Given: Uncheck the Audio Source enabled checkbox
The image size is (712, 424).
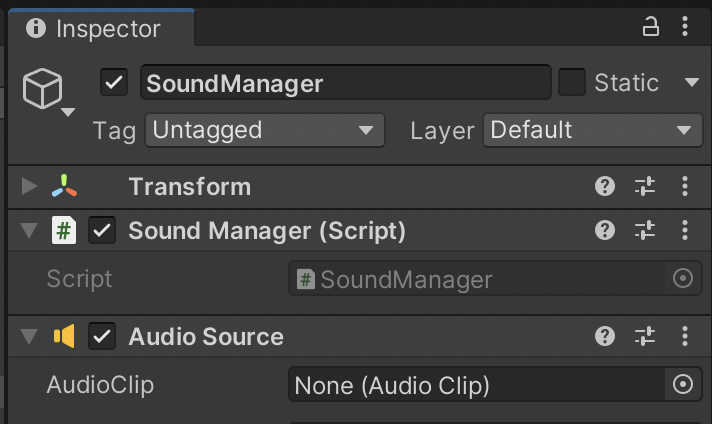Looking at the screenshot, I should point(102,336).
